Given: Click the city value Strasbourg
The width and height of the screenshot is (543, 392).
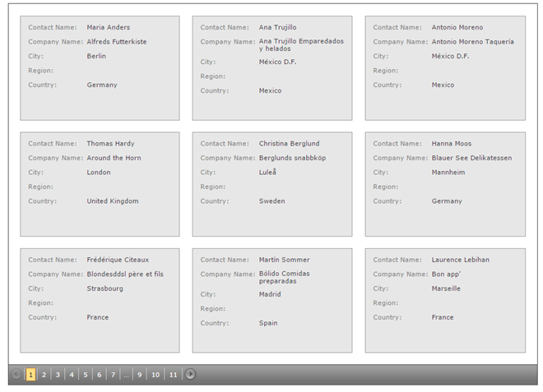Looking at the screenshot, I should [105, 288].
